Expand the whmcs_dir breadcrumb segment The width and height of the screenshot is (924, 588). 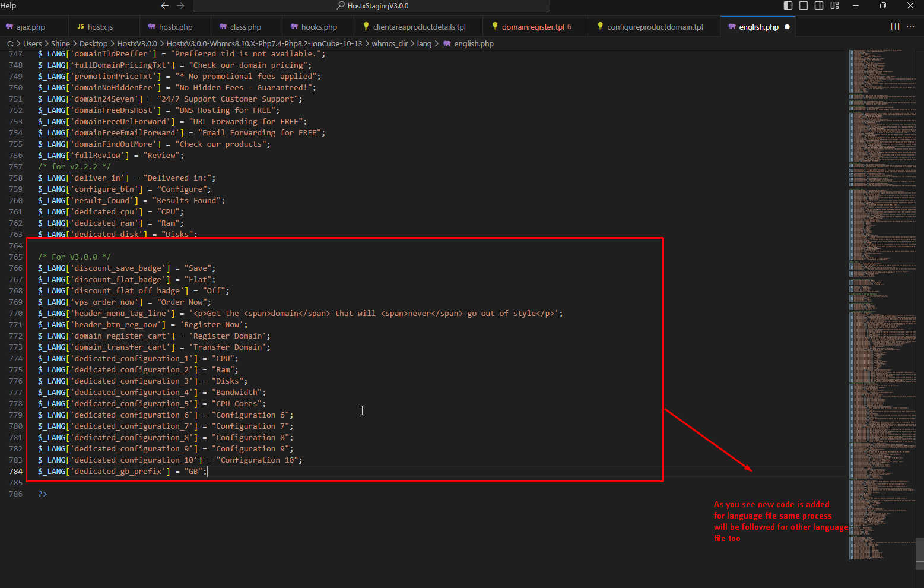coord(389,43)
